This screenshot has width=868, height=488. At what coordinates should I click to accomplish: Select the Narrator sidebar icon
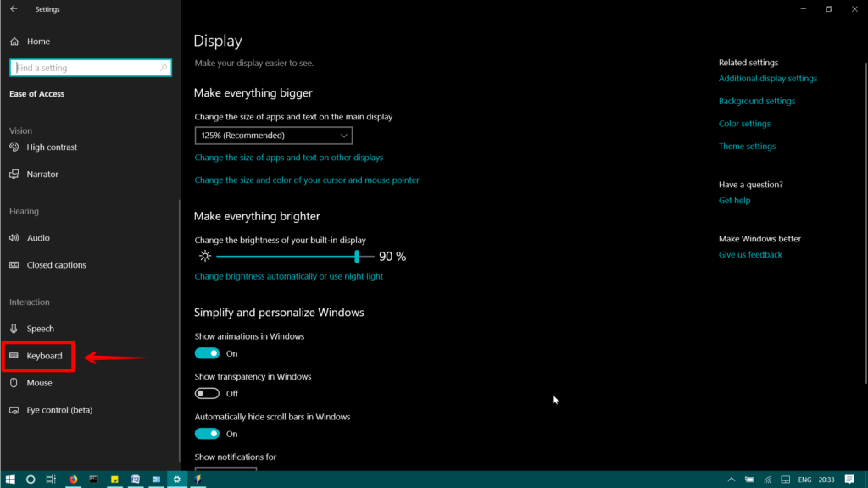pyautogui.click(x=14, y=175)
